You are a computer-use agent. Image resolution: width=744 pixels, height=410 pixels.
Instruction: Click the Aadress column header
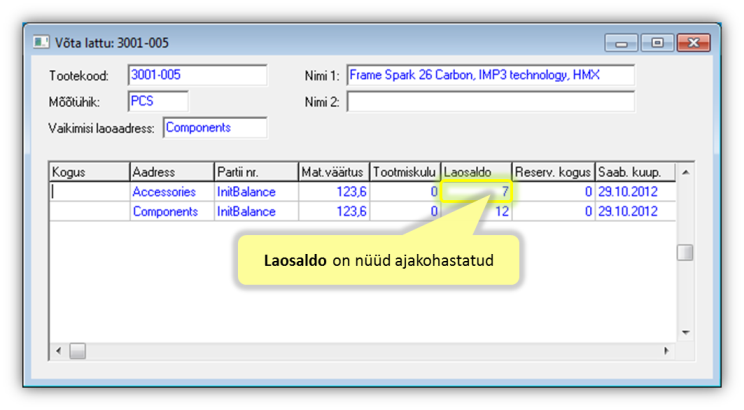point(172,172)
